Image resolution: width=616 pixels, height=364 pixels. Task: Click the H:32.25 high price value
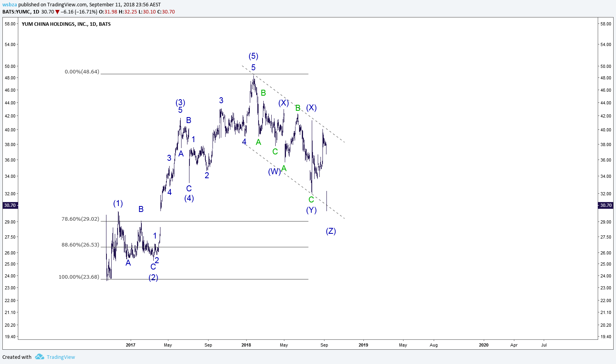(127, 12)
